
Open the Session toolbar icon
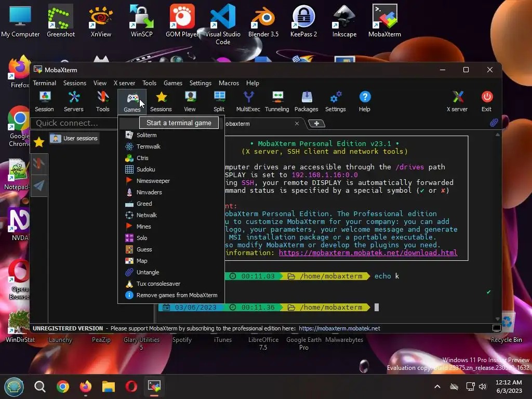click(x=44, y=101)
